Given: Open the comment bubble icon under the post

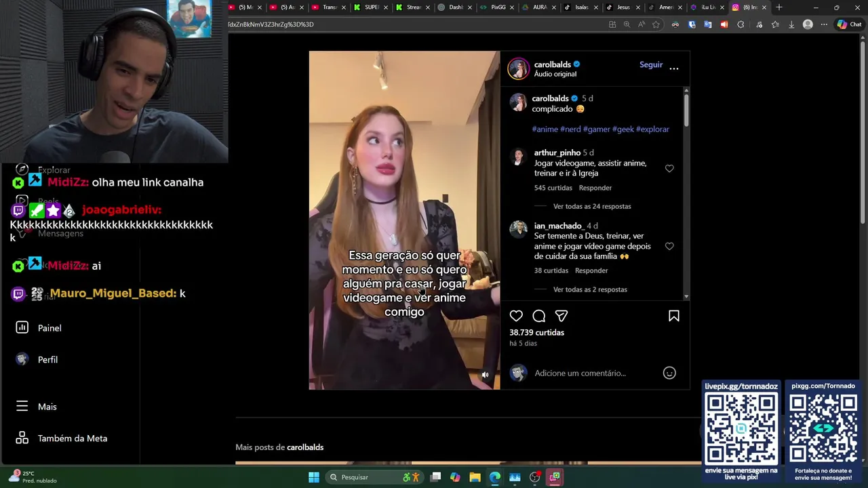Looking at the screenshot, I should tap(539, 316).
